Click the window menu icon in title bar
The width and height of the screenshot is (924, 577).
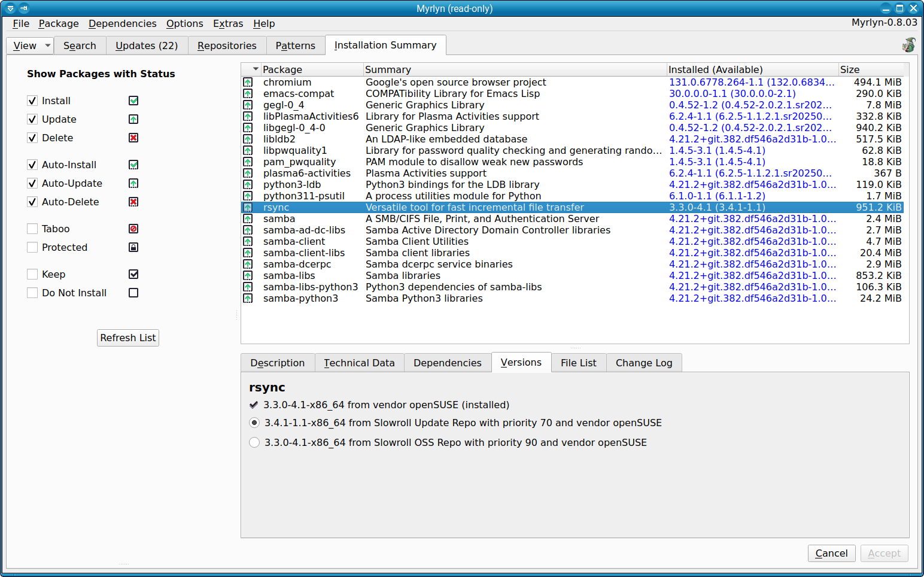(x=10, y=8)
